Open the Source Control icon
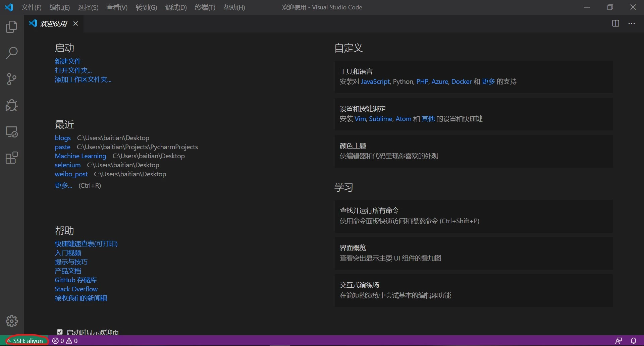 point(12,79)
